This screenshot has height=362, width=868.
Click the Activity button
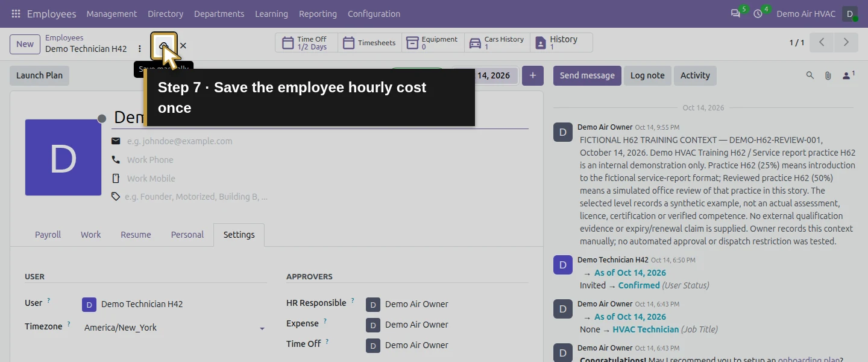695,75
